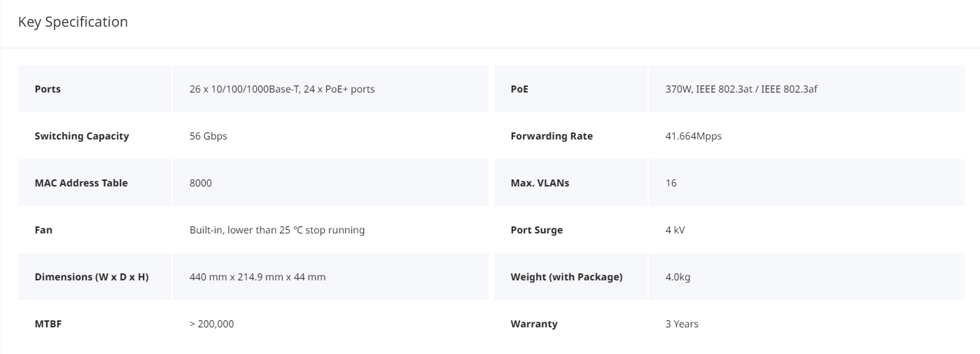
Task: Select the Forwarding Rate label
Action: pos(552,136)
